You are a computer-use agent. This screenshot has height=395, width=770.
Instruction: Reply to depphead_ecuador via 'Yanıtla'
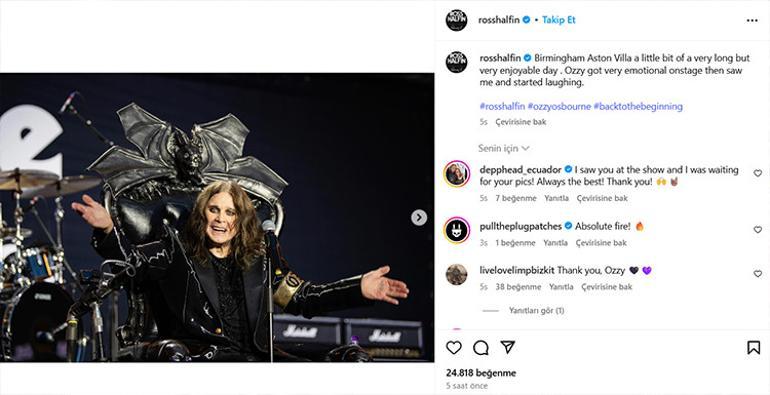coord(556,198)
